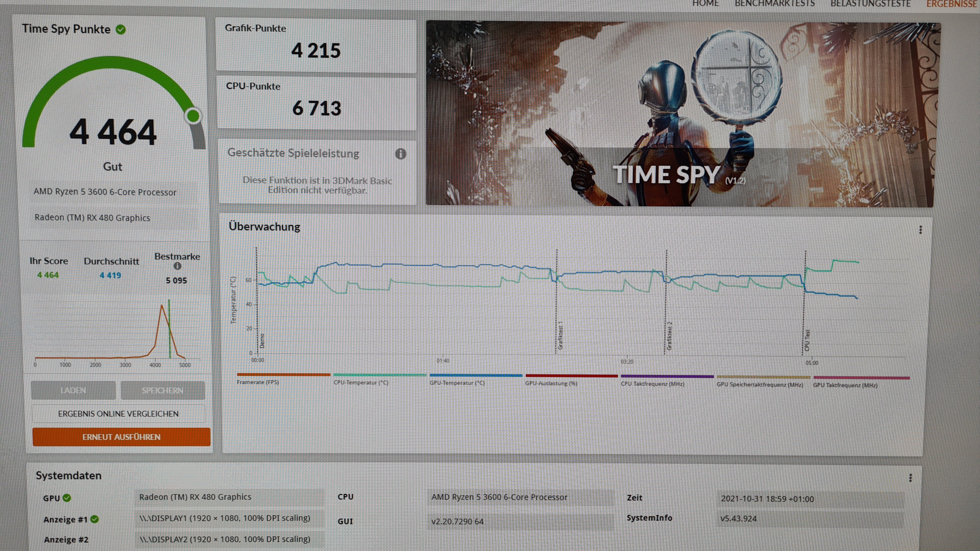The height and width of the screenshot is (551, 980).
Task: Toggle GPU-Temperatur legend series
Action: (457, 383)
